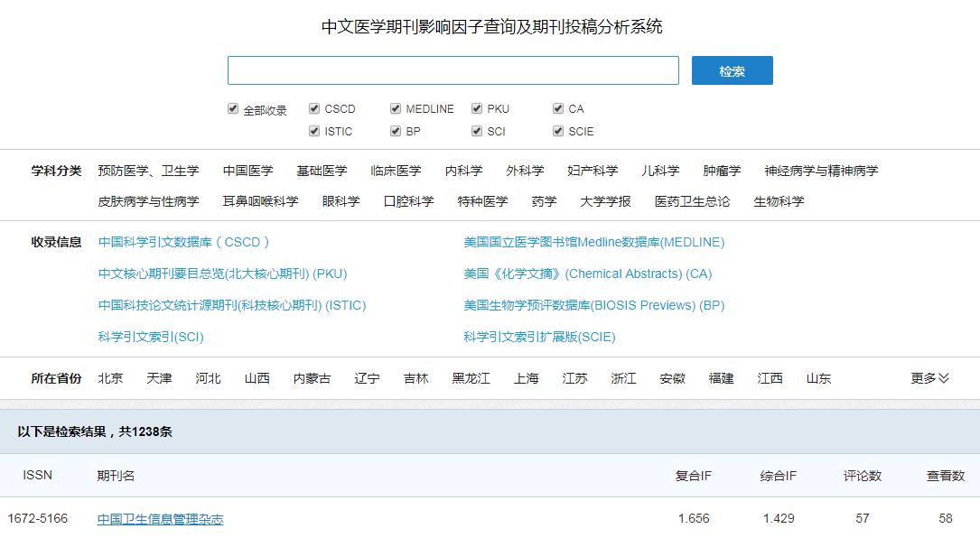Viewport: 980px width, 538px height.
Task: Open the Medline数据库 (MEDLINE) link
Action: (x=593, y=242)
